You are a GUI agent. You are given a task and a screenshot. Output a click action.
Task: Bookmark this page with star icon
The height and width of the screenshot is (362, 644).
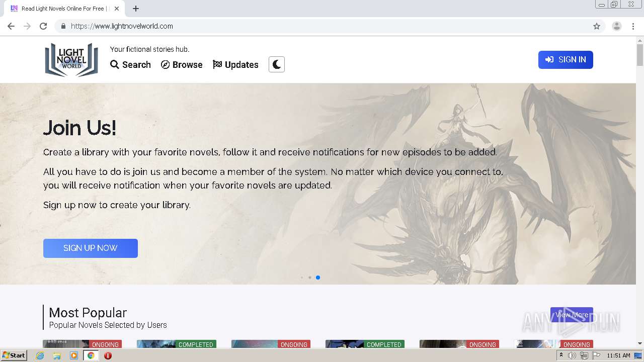[x=597, y=26]
